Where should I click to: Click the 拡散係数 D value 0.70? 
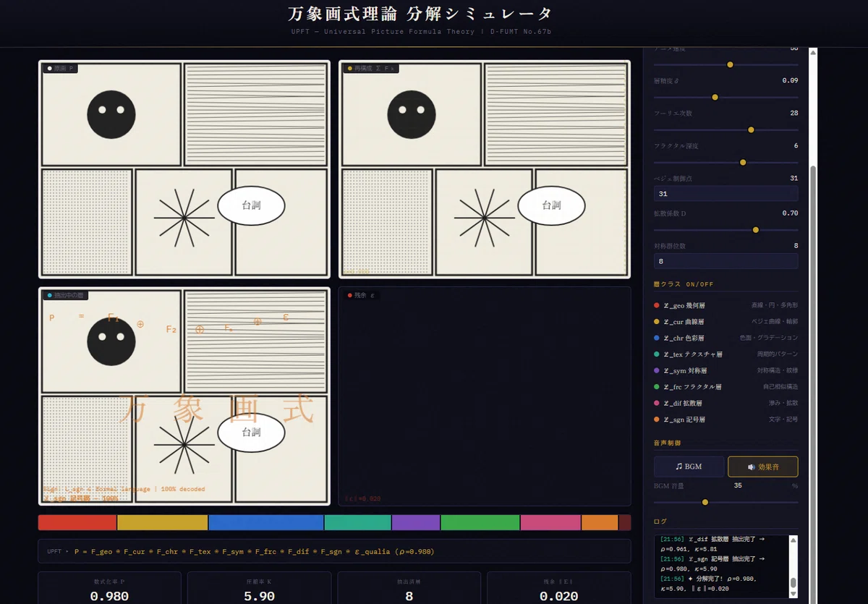790,213
